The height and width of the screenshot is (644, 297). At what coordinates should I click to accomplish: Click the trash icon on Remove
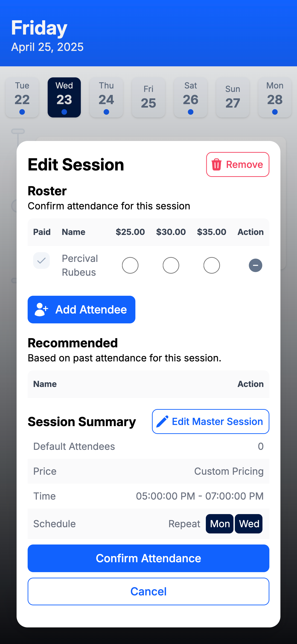pos(216,164)
